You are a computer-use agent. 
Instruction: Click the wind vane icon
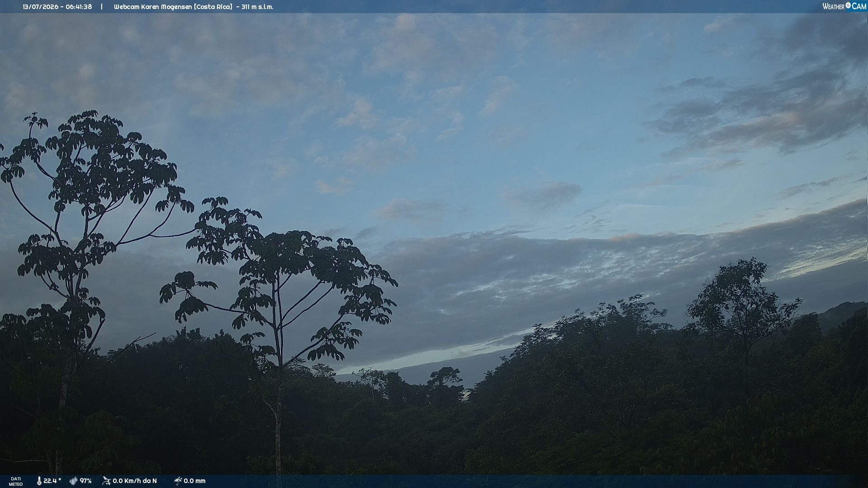coord(106,481)
